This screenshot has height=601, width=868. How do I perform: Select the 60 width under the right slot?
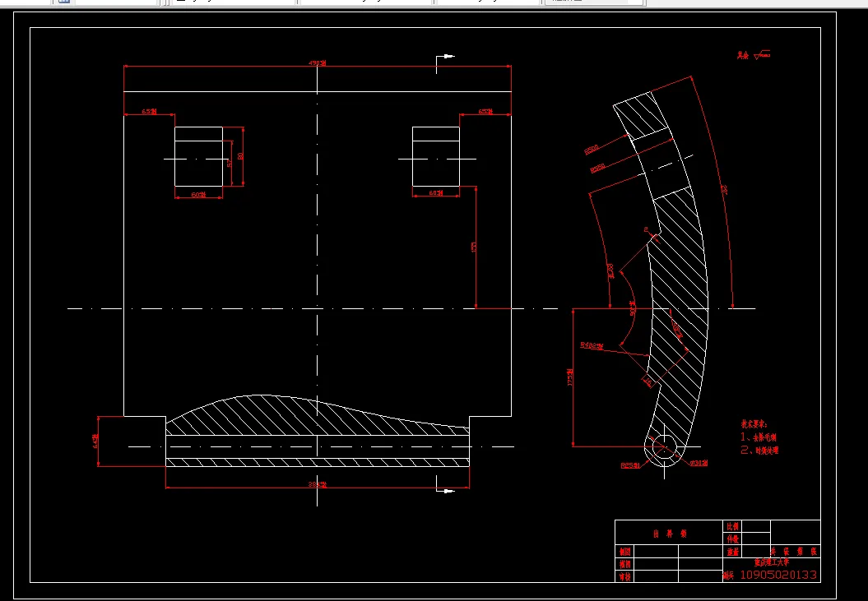pos(436,193)
